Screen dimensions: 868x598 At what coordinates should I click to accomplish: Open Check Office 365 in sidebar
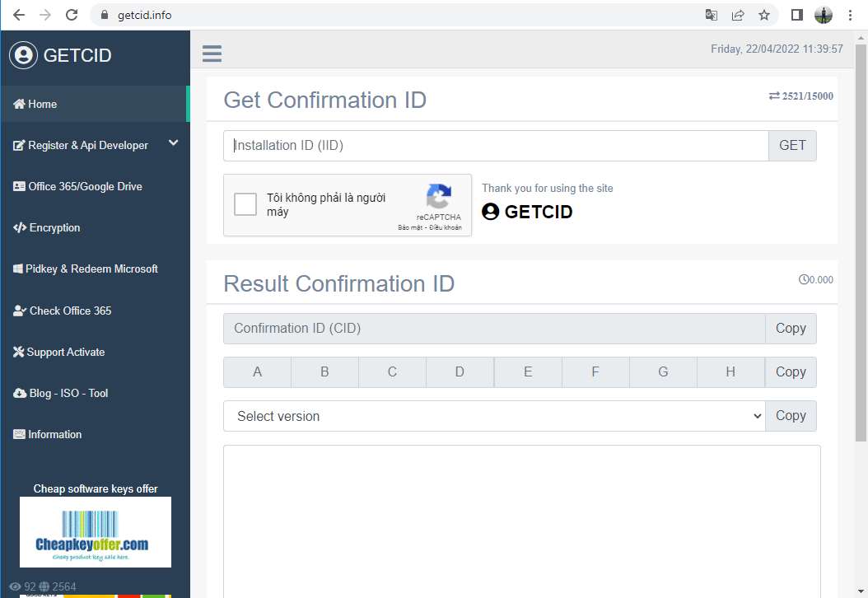[62, 311]
